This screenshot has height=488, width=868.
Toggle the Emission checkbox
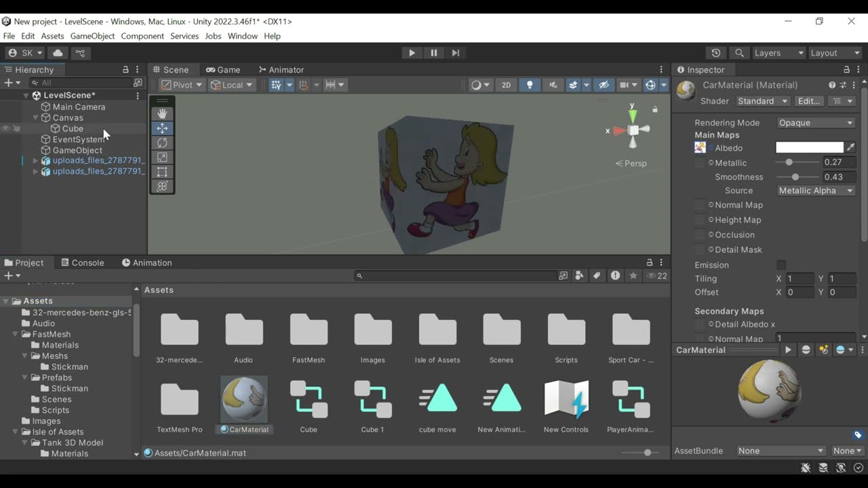pyautogui.click(x=781, y=265)
